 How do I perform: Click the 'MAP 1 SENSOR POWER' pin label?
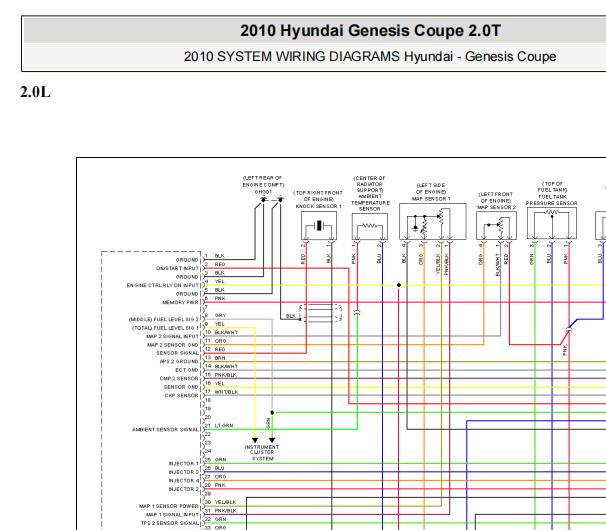tap(169, 506)
